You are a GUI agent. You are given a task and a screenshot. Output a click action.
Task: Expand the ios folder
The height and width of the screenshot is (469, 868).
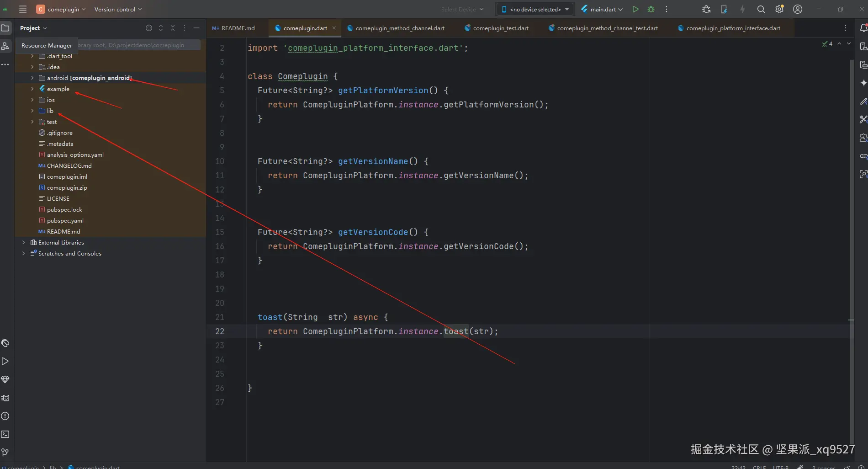pos(32,100)
